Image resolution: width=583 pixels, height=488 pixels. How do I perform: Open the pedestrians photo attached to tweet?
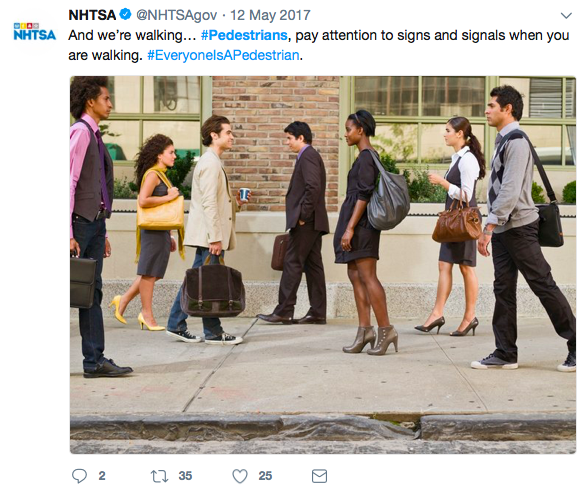tap(323, 265)
